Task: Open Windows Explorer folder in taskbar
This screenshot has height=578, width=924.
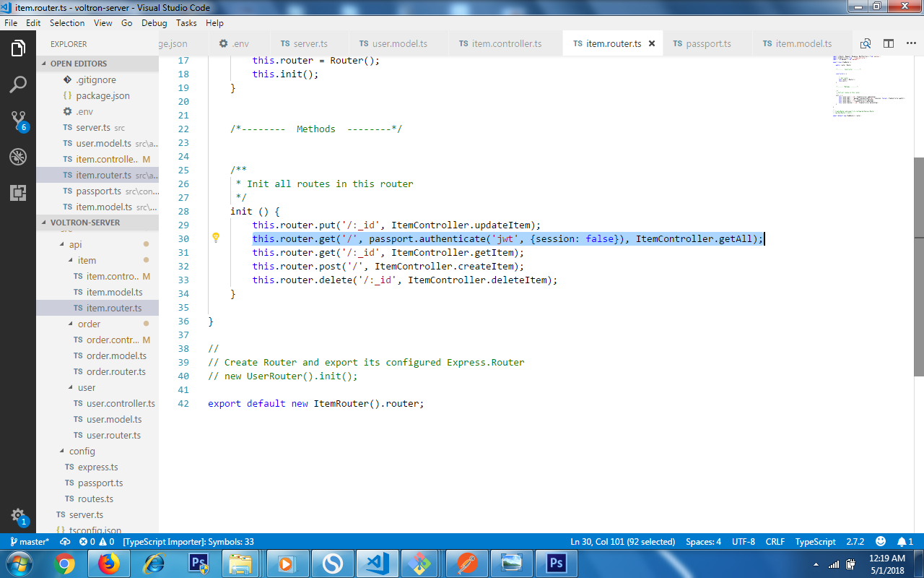Action: (241, 564)
